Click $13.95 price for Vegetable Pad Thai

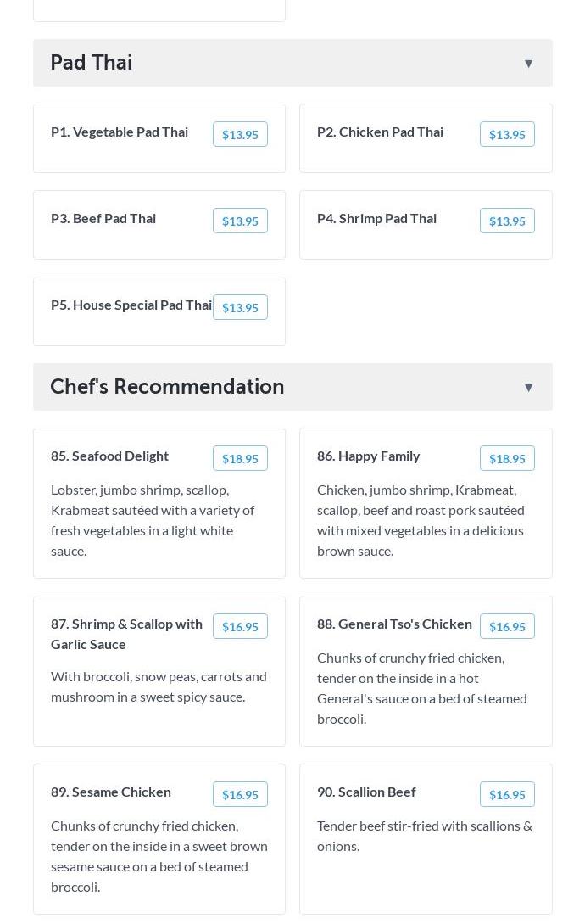click(x=240, y=134)
